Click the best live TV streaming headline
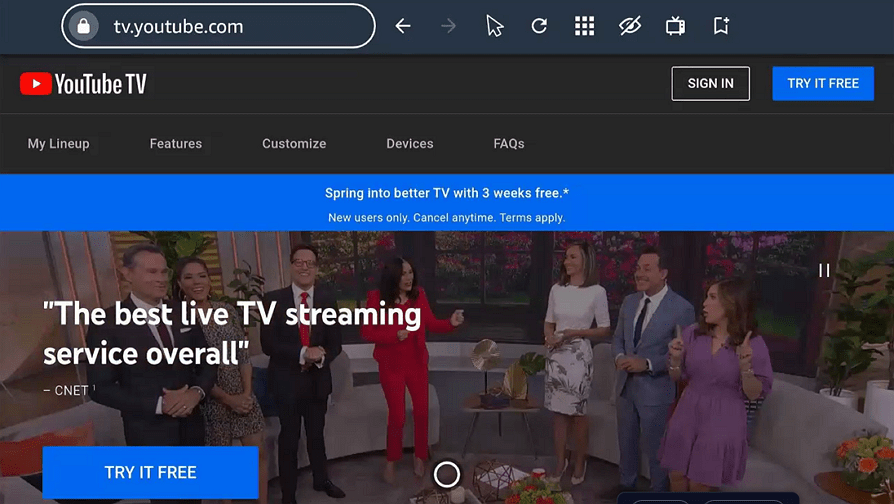 (232, 333)
